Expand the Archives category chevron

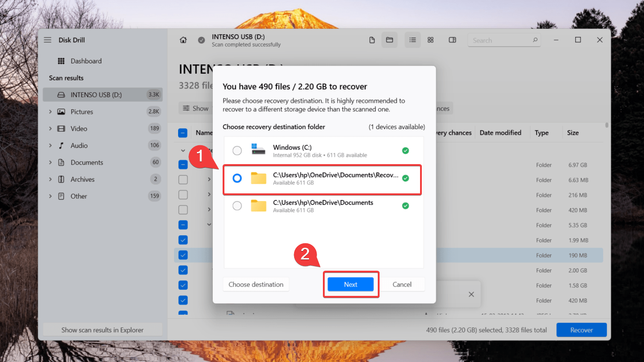tap(50, 179)
